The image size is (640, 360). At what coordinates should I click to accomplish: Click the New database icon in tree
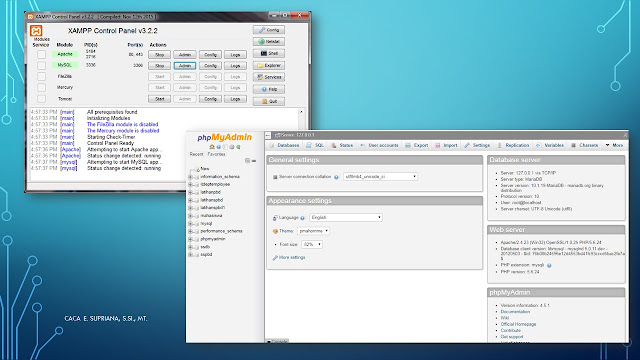coord(198,169)
